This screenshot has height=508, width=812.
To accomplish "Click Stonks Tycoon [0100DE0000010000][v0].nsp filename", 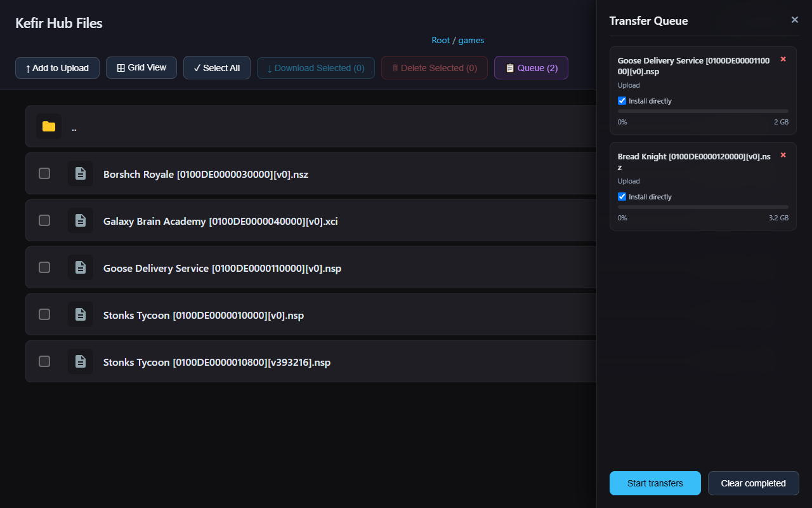I will [204, 315].
